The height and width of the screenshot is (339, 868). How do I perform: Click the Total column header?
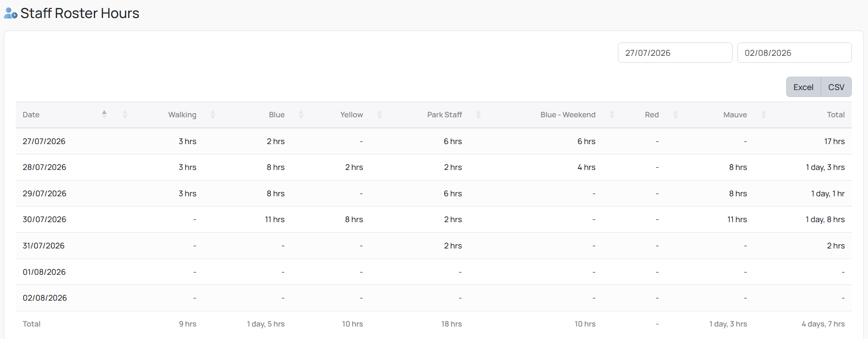[x=836, y=115]
